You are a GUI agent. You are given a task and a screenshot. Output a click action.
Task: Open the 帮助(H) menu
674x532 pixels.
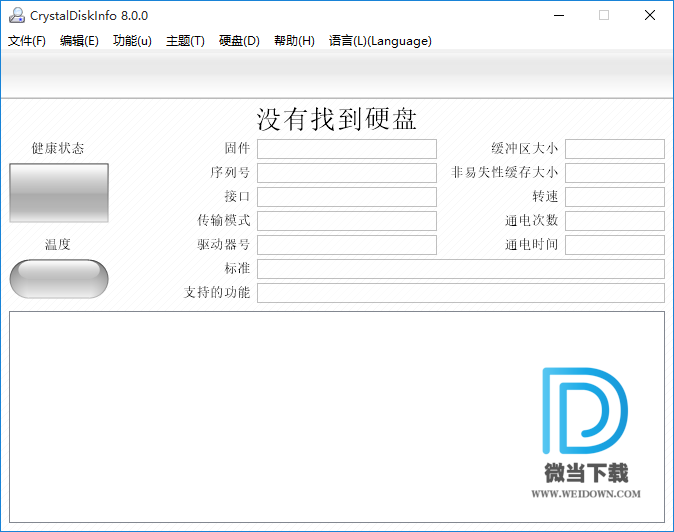click(x=294, y=41)
